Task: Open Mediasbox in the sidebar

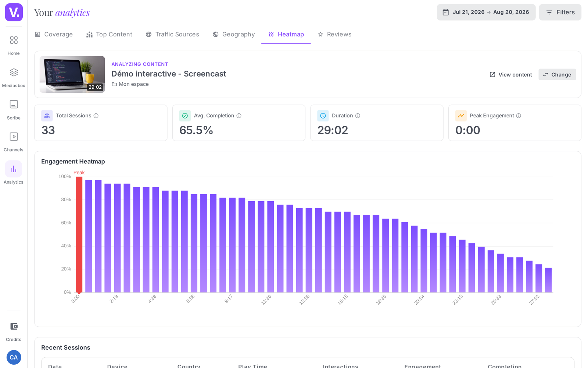Action: tap(14, 77)
